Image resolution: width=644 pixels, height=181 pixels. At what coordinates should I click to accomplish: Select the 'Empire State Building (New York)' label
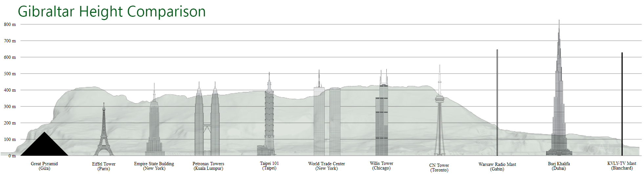[x=154, y=166]
